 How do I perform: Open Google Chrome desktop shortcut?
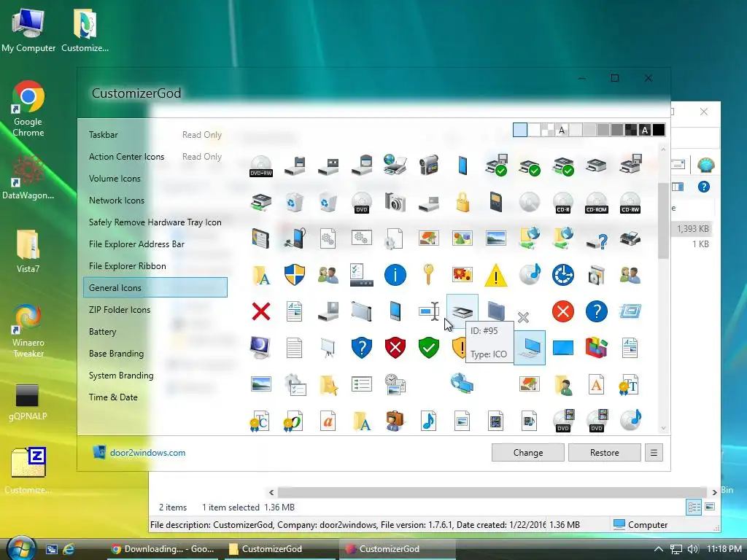[x=28, y=109]
